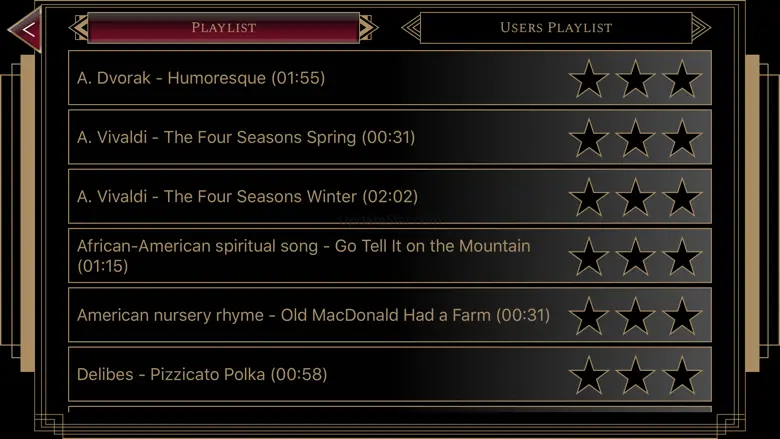Viewport: 780px width, 439px height.
Task: Select second star for Four Seasons Spring
Action: pyautogui.click(x=635, y=138)
